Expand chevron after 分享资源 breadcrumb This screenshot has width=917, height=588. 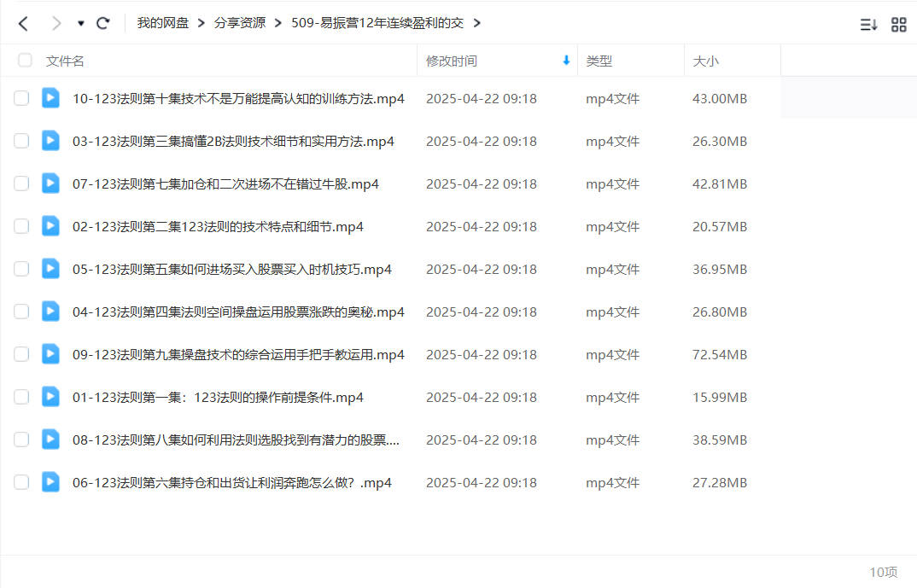pos(278,23)
